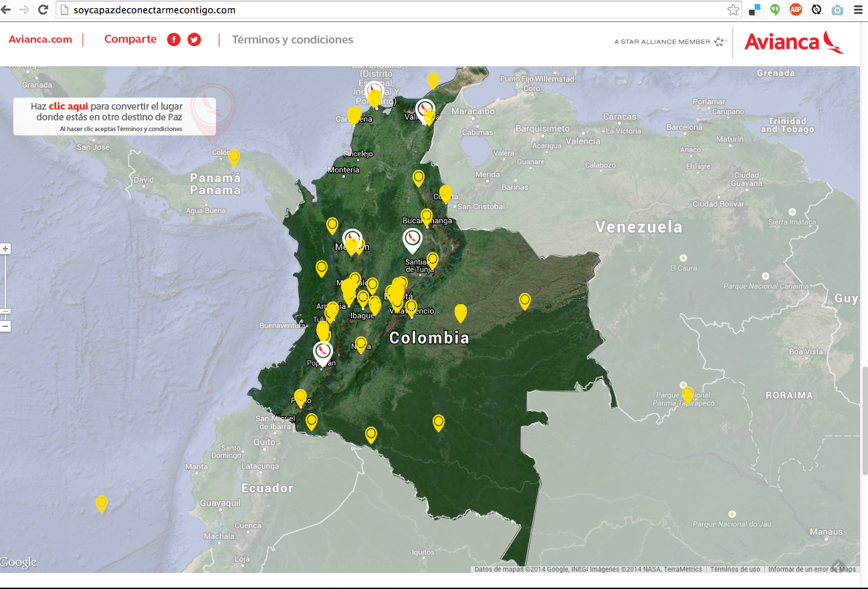This screenshot has height=589, width=868.
Task: Click the camera extension icon in toolbar
Action: (x=837, y=10)
